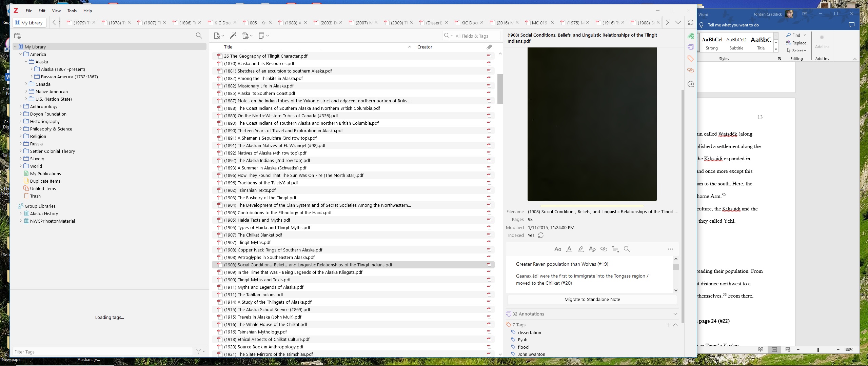
Task: Click the New Collection icon
Action: 18,36
